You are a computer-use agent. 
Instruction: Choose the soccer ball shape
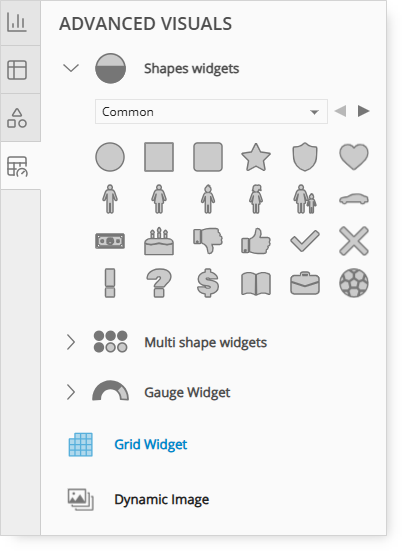click(x=354, y=283)
